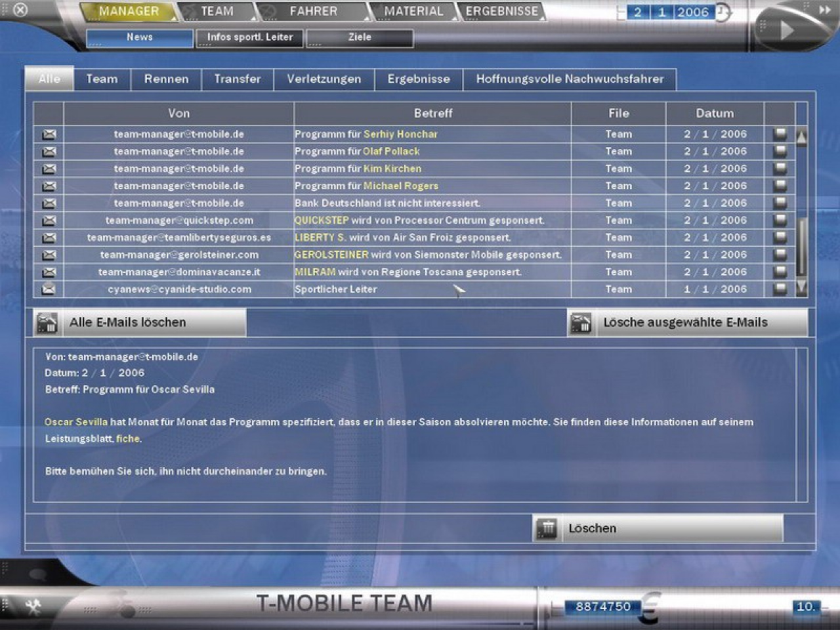Click the Alle E-Mails löschen button
Viewport: 840px width, 630px height.
(140, 322)
